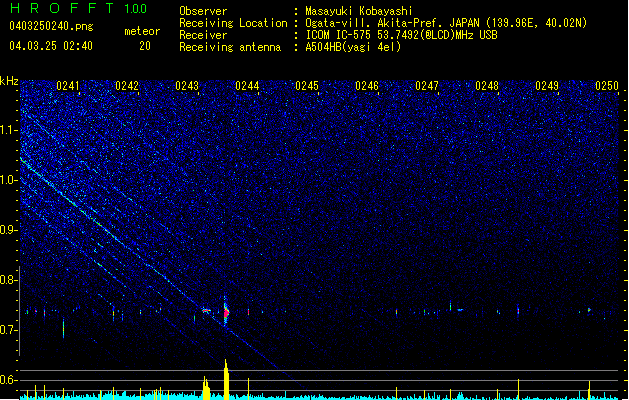Click the Observer label
Viewport: 629px width, 400px height.
[203, 11]
